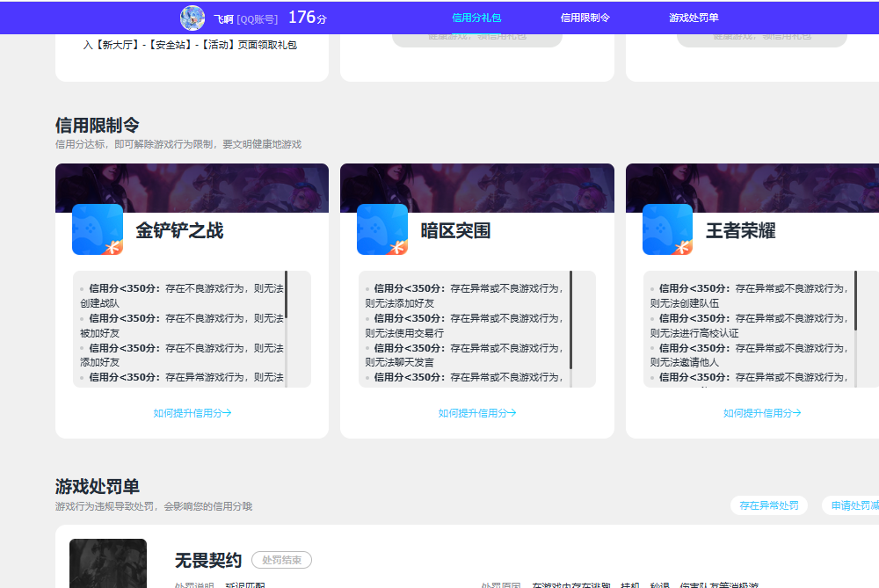The width and height of the screenshot is (879, 588).
Task: Open 如何提升信用分 link under 金铲铲之战
Action: click(x=193, y=413)
